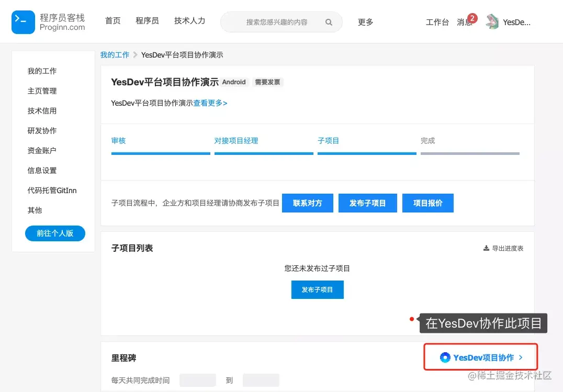Click the 联系对方 button
Image resolution: width=563 pixels, height=392 pixels.
(x=308, y=203)
